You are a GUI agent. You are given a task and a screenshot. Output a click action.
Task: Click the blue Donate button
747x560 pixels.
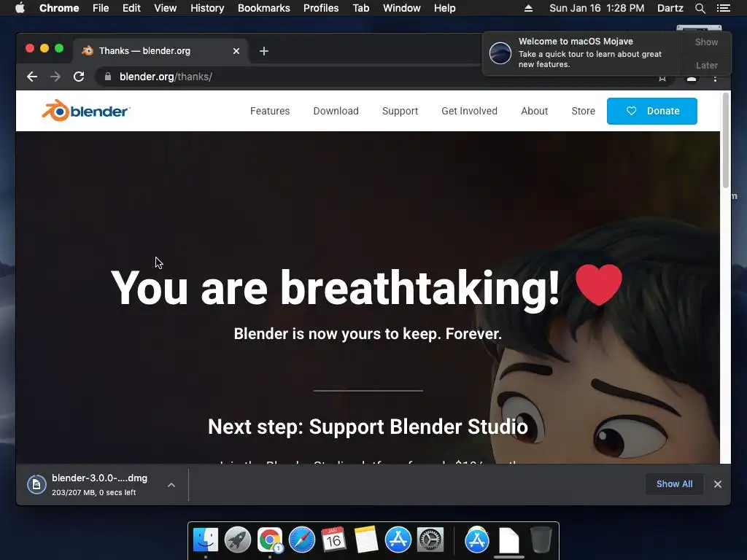point(651,111)
